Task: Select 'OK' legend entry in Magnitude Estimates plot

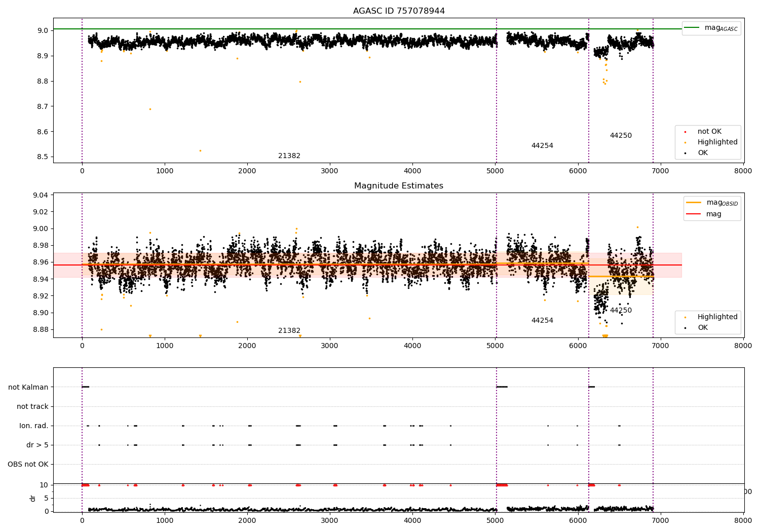Action: [703, 328]
